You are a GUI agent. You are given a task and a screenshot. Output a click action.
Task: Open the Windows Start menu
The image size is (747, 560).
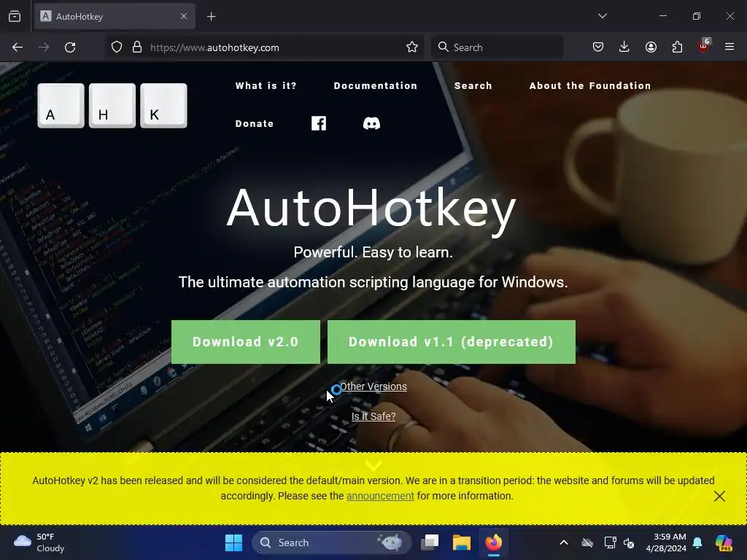(233, 542)
